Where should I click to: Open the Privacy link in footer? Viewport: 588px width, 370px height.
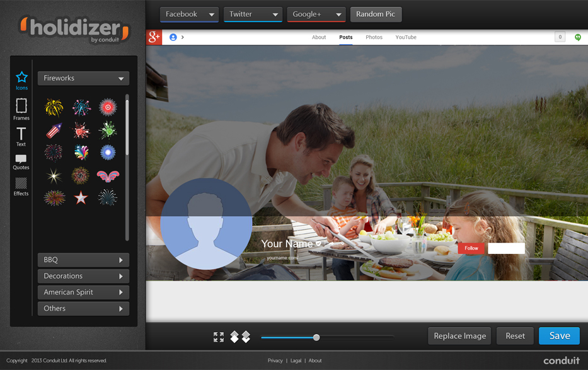(275, 361)
